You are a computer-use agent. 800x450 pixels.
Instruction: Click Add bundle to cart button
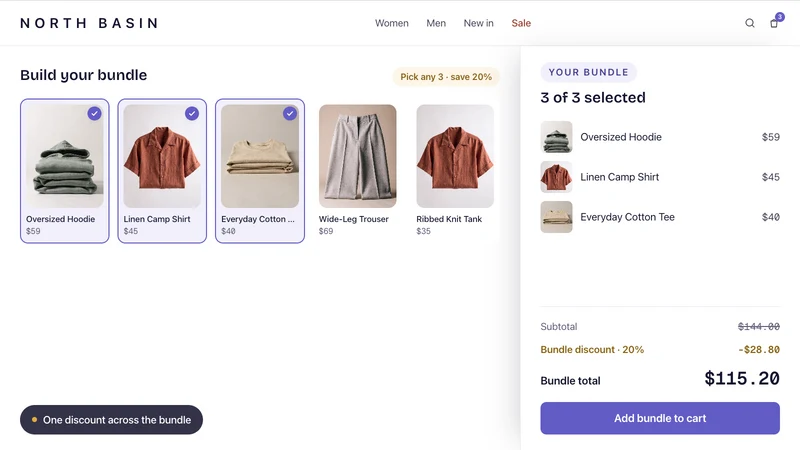pos(660,418)
